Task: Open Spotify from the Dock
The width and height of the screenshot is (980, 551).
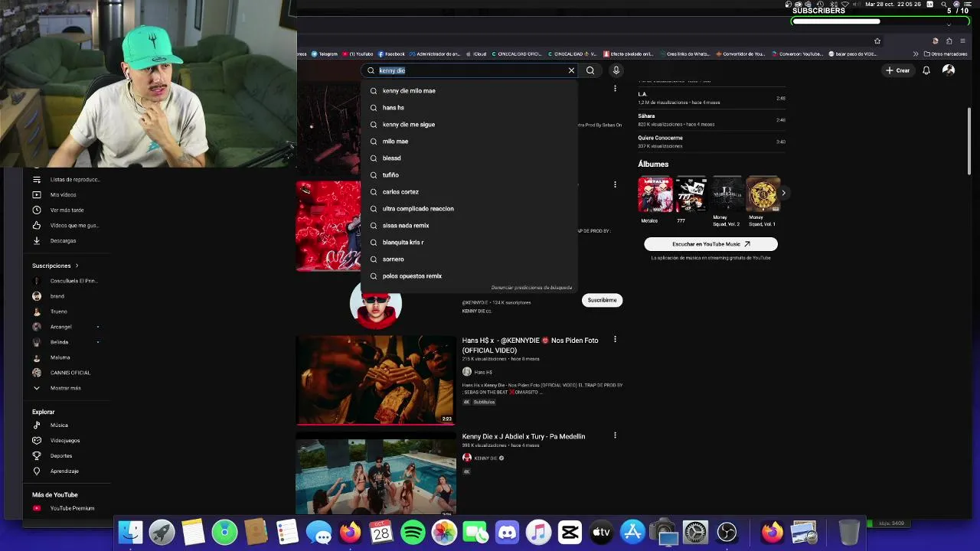Action: 413,532
